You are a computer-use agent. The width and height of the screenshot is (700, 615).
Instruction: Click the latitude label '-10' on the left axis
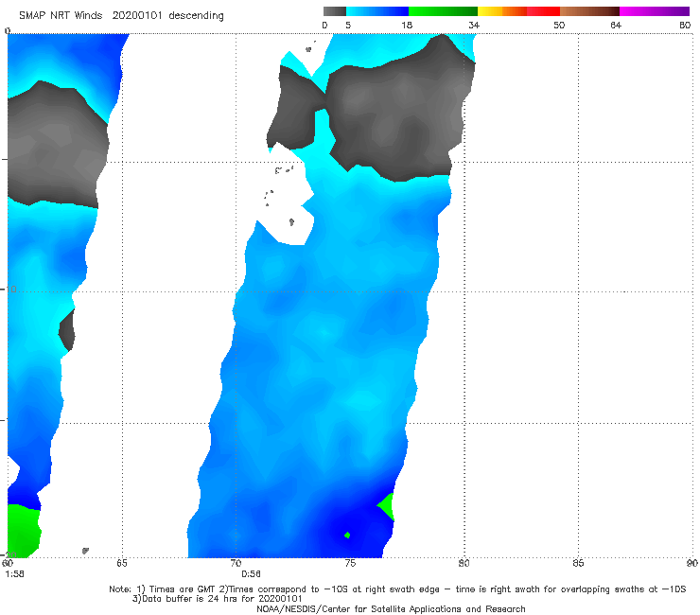(x=9, y=290)
